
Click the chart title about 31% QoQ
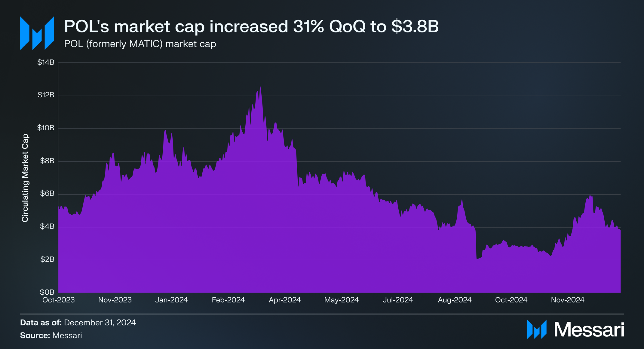point(251,26)
